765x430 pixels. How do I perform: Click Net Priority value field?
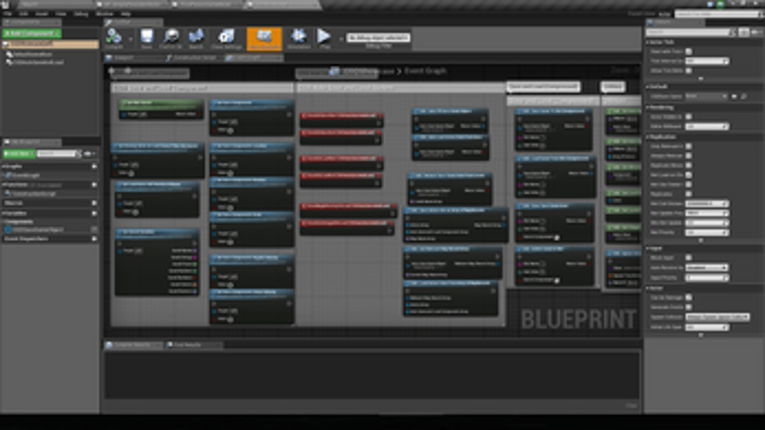(707, 233)
